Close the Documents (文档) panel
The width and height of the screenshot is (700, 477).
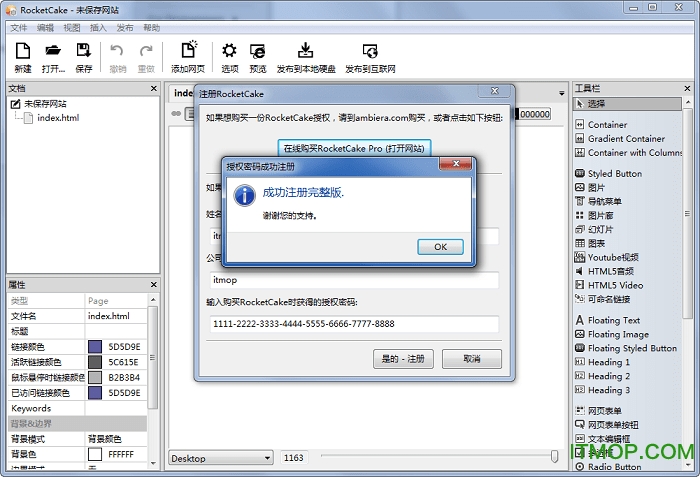click(154, 88)
